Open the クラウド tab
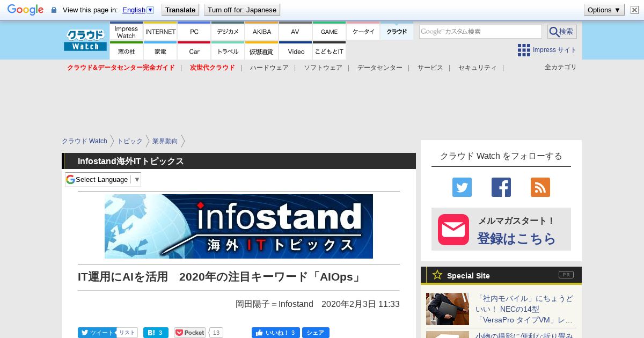The width and height of the screenshot is (644, 338). coord(397,32)
